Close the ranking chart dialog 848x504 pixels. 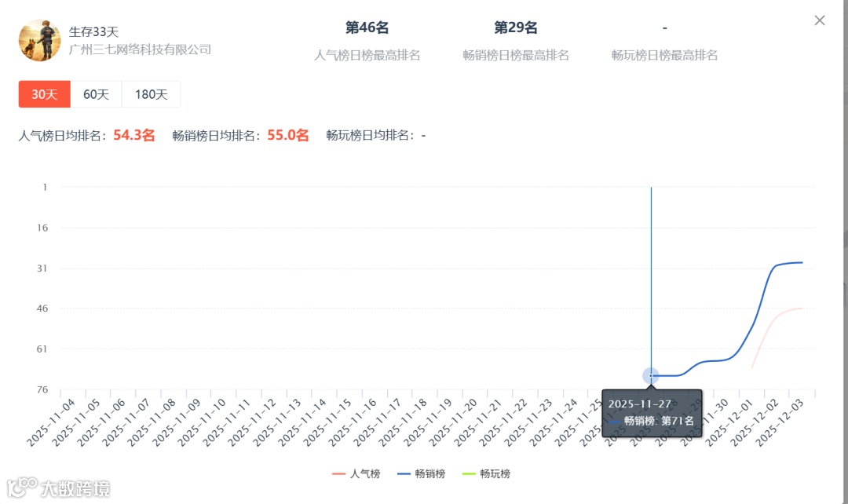(819, 20)
